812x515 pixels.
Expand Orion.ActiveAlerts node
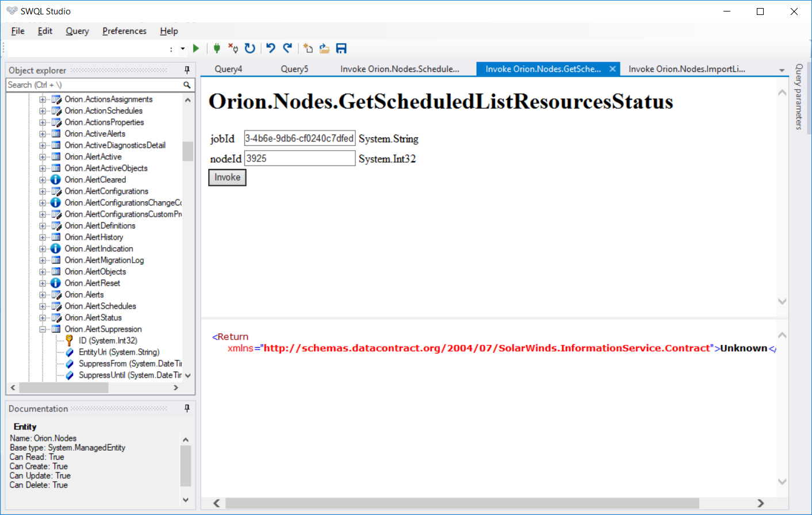point(43,134)
